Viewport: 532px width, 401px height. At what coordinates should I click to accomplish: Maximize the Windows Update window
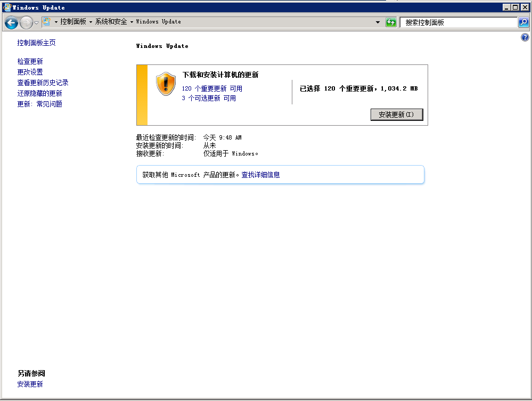515,7
